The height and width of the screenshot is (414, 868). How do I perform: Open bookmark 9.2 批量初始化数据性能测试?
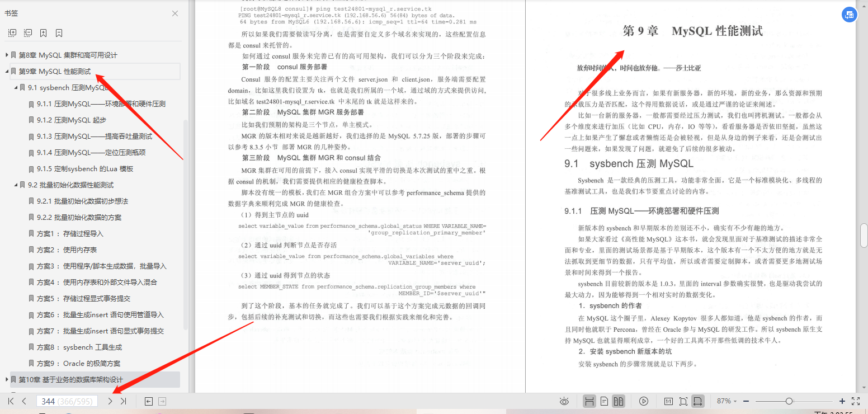click(71, 185)
